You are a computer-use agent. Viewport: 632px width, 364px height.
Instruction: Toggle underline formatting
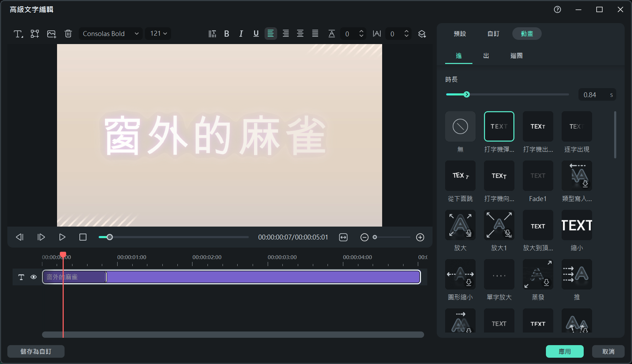(x=256, y=34)
